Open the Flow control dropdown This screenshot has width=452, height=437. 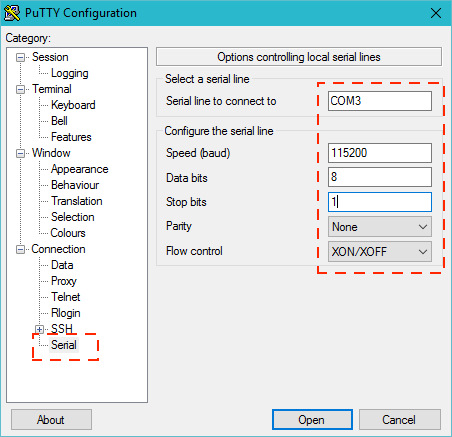[x=380, y=252]
